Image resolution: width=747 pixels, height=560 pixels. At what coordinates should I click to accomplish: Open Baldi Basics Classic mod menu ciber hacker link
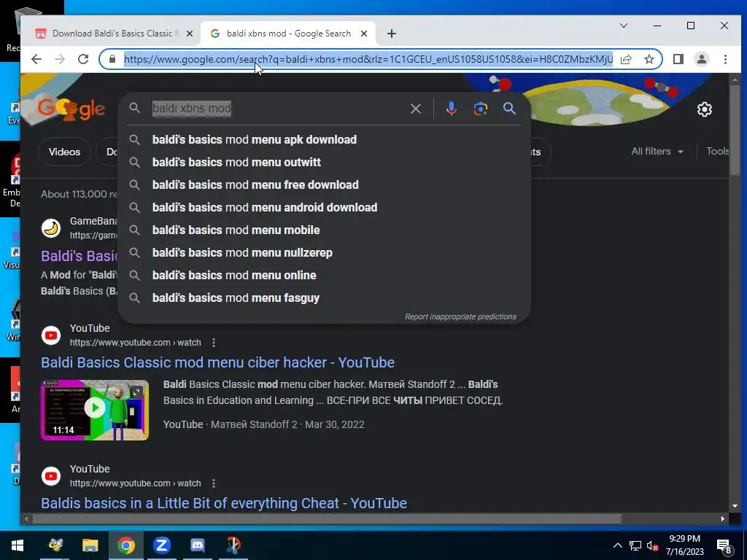tap(217, 362)
